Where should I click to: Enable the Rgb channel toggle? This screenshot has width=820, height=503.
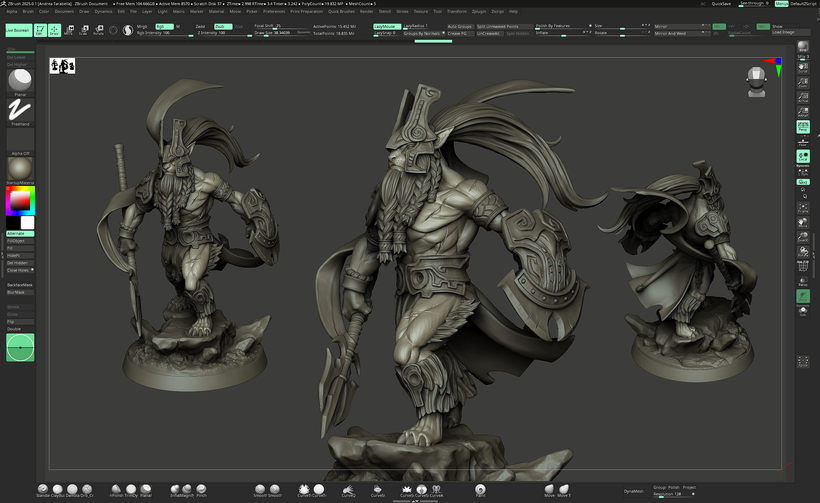click(x=163, y=26)
